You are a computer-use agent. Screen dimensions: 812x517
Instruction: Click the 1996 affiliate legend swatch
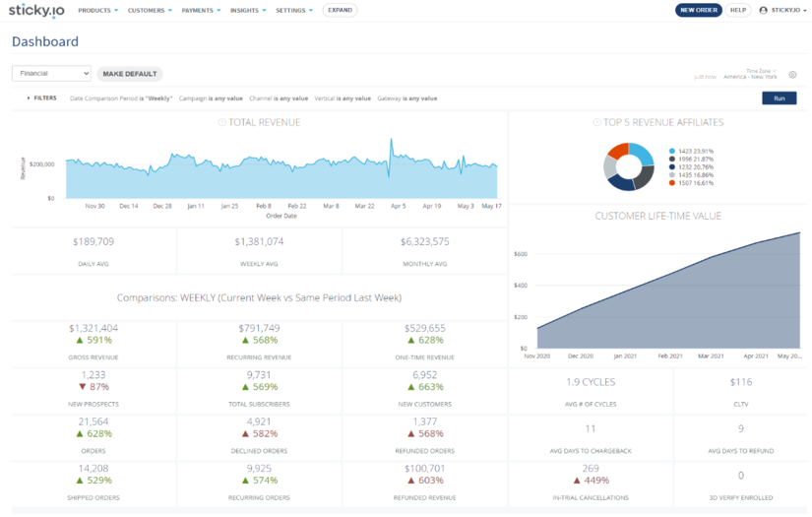671,159
